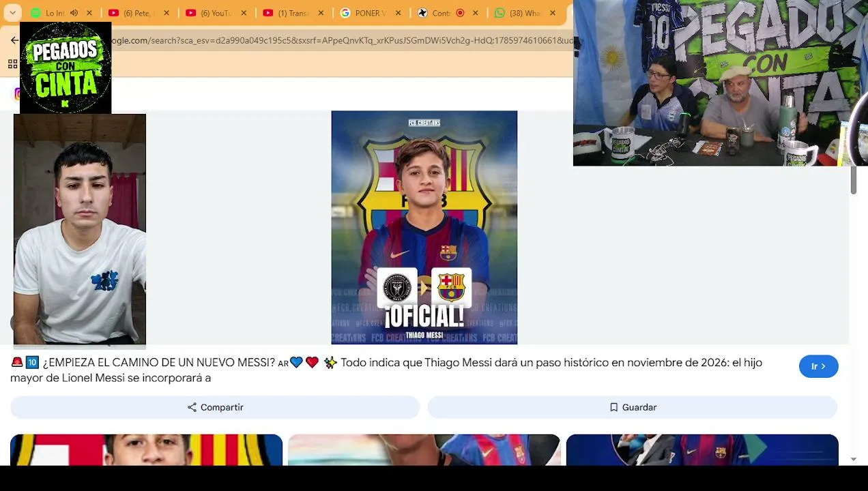The width and height of the screenshot is (868, 491).
Task: Click the 'Compartir' share button
Action: tap(215, 407)
